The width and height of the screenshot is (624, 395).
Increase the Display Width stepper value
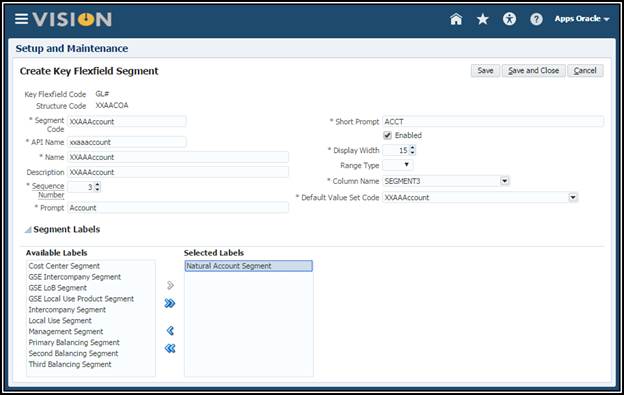click(x=412, y=148)
